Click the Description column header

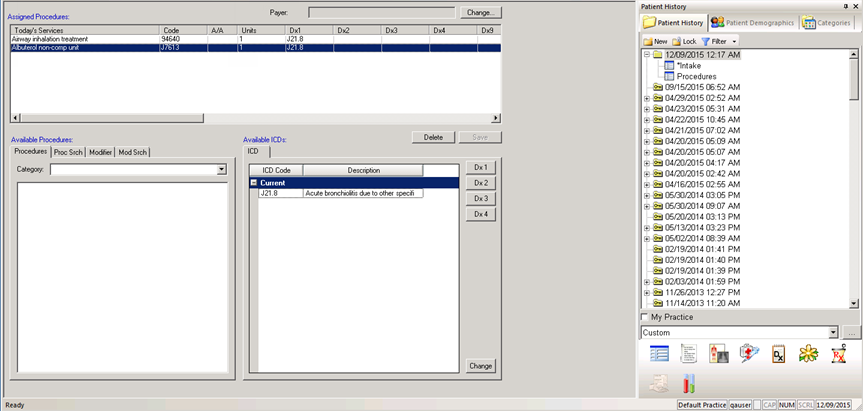pos(363,171)
